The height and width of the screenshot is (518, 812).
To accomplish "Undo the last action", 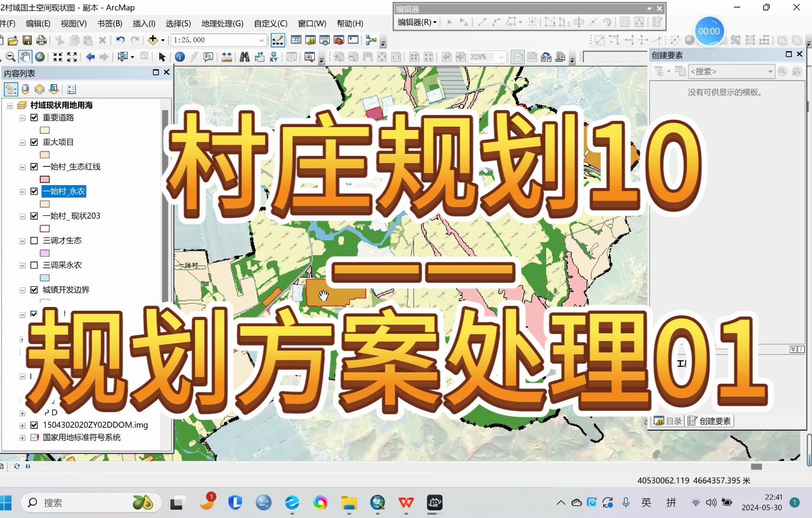I will (x=120, y=40).
